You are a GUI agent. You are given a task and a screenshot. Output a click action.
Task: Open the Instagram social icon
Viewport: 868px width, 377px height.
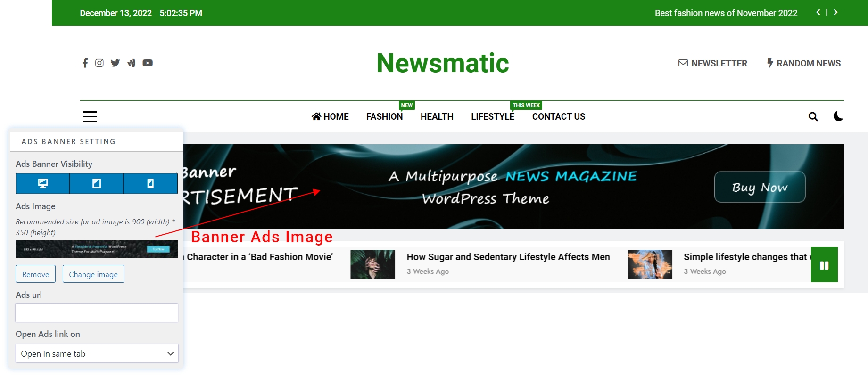coord(99,63)
